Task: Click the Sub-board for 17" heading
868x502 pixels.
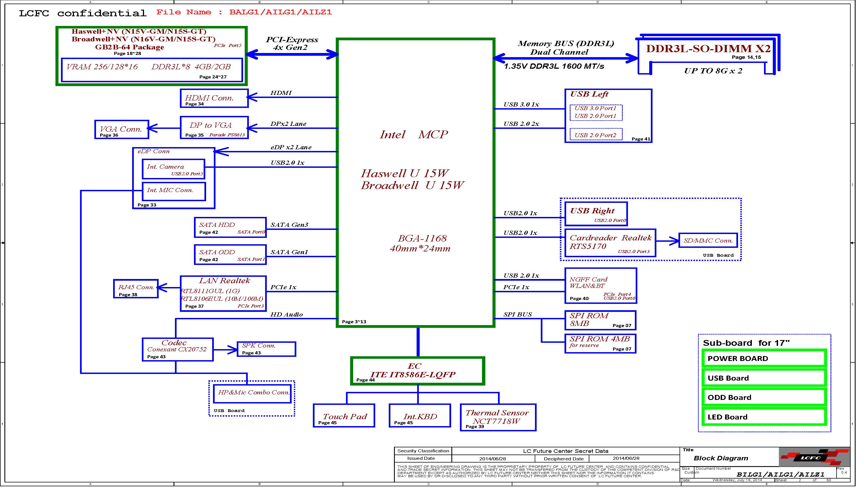Action: click(746, 343)
